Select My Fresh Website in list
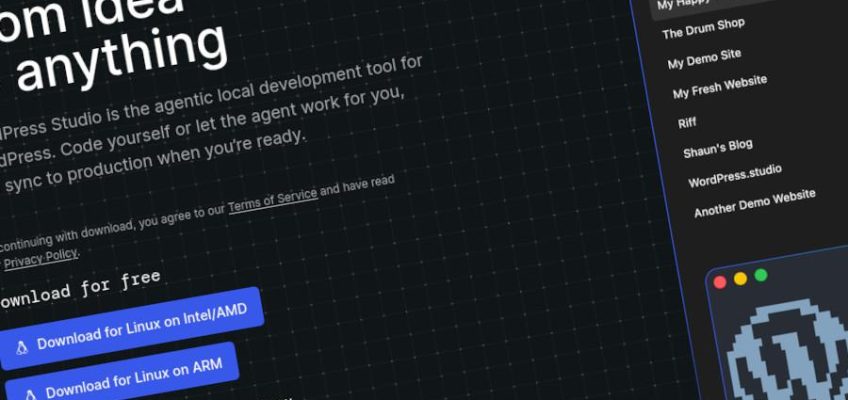The height and width of the screenshot is (400, 848). click(x=720, y=86)
